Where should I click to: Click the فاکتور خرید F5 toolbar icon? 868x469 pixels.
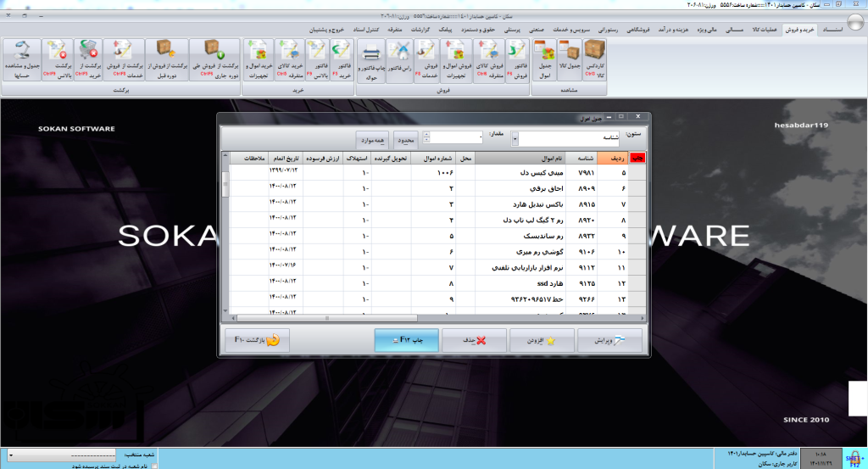coord(342,60)
